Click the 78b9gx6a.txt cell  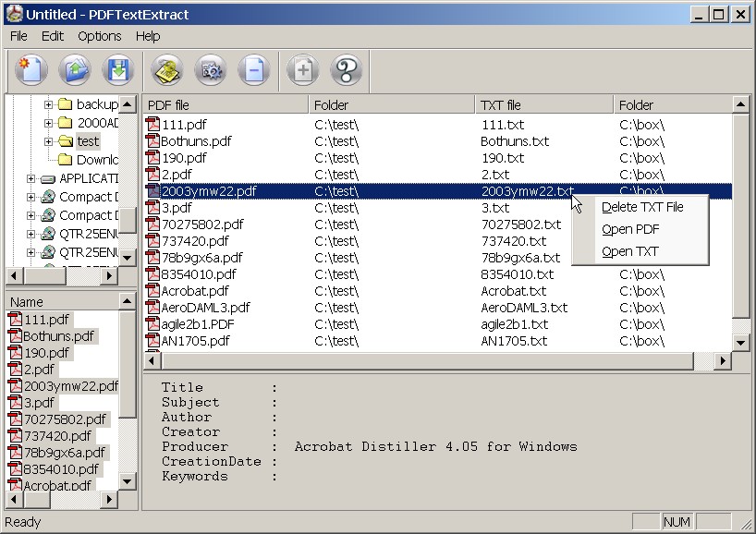(520, 258)
